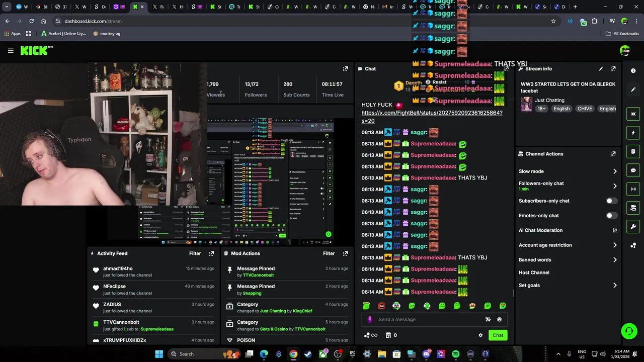The image size is (644, 362).
Task: Open the green support headset bubble
Action: pyautogui.click(x=629, y=331)
